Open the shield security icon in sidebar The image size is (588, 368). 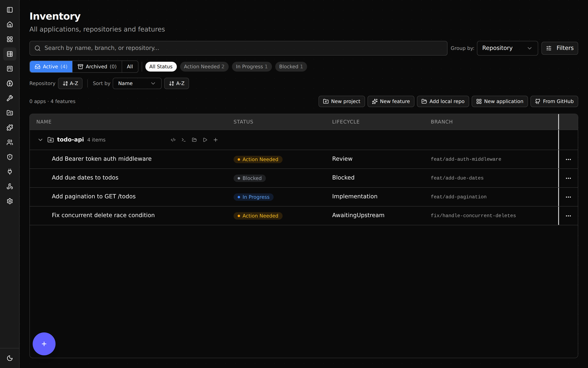[10, 157]
